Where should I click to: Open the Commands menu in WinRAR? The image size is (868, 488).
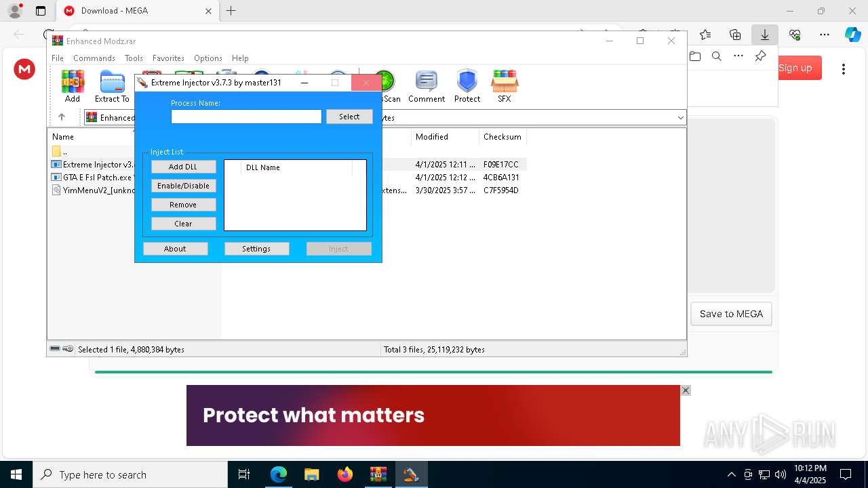(94, 58)
